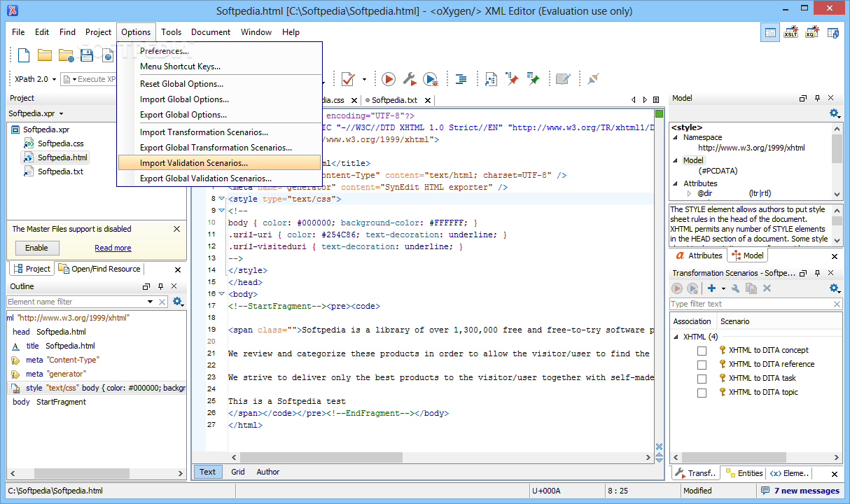Click the New document icon
The width and height of the screenshot is (850, 504).
(x=24, y=55)
